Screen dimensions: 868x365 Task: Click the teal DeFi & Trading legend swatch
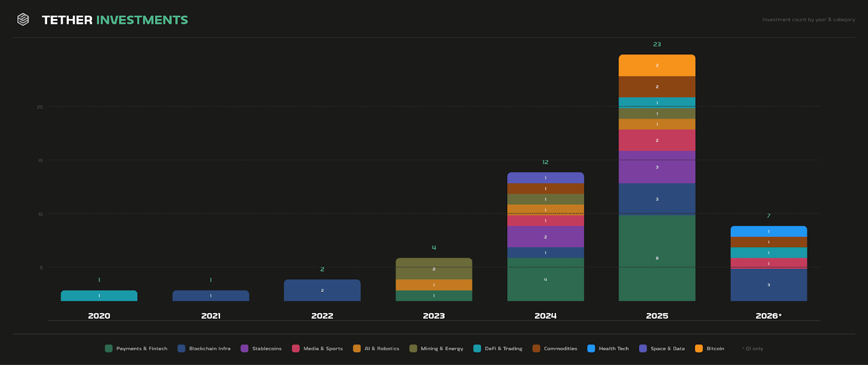[477, 348]
